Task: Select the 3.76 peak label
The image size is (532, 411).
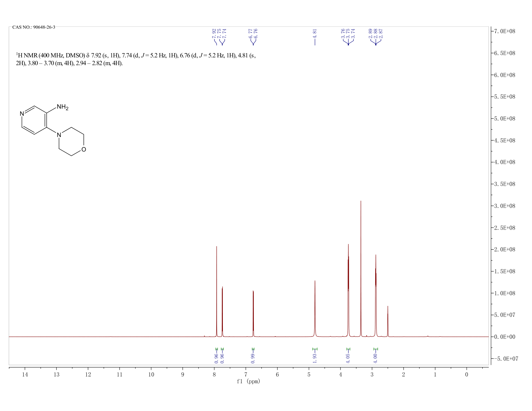Action: (x=343, y=34)
